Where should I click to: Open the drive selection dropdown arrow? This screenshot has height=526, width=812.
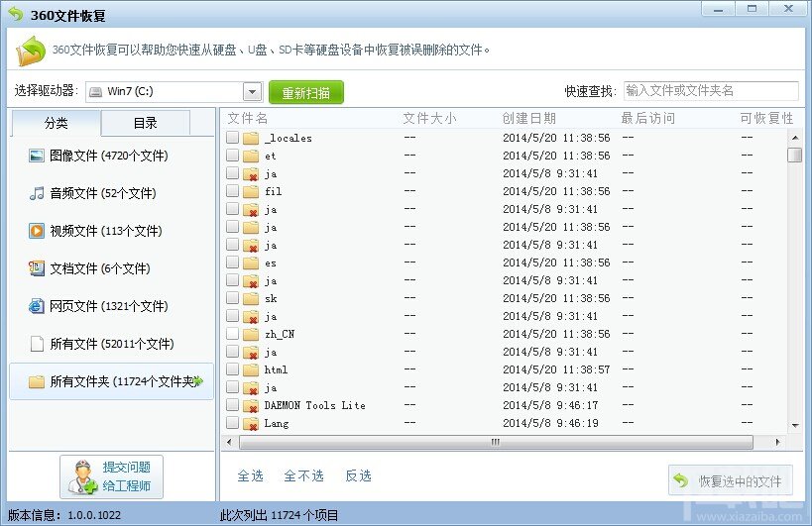tap(252, 92)
